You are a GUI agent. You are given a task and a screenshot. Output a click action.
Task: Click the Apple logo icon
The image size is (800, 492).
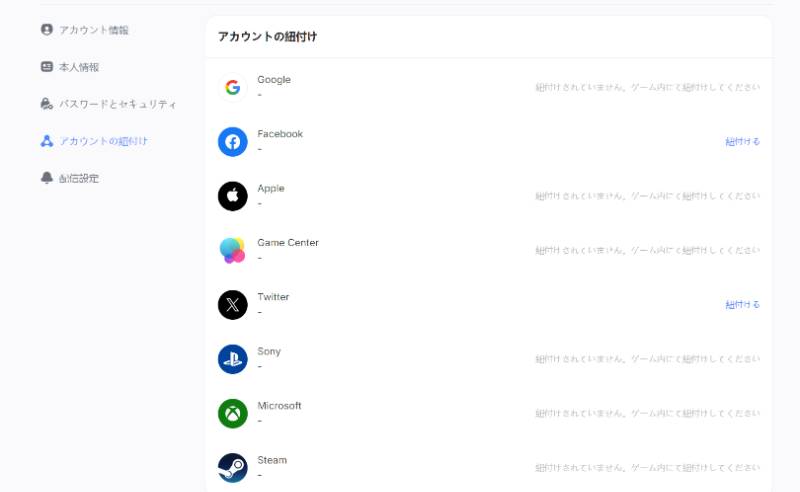click(x=233, y=196)
